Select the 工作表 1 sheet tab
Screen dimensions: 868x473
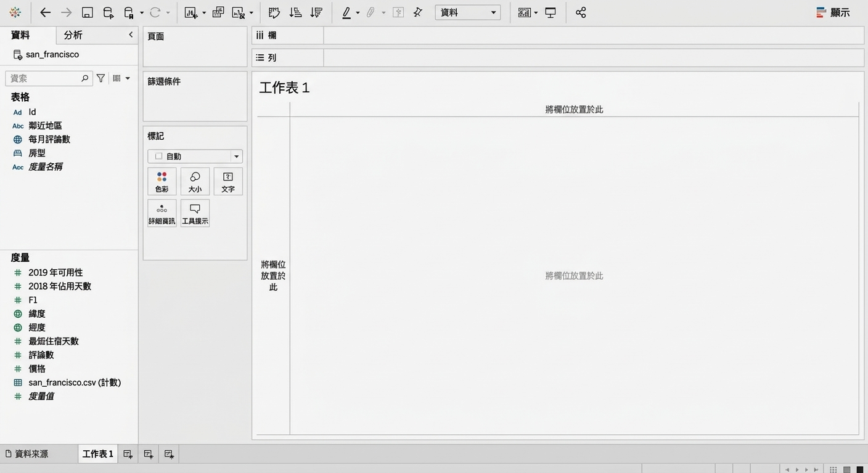point(97,454)
